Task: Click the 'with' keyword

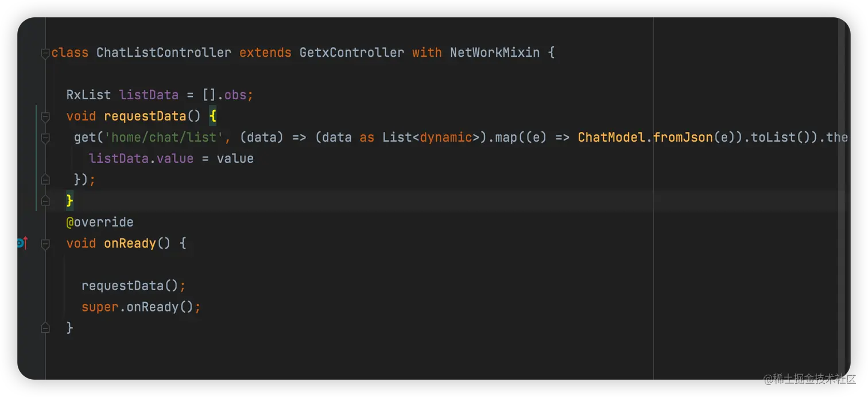Action: (x=427, y=53)
